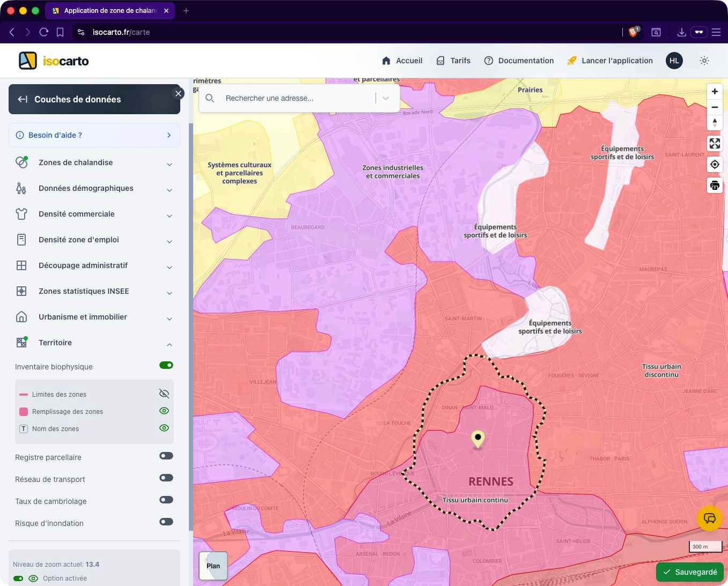Enable the Registre parcellaire layer
The image size is (728, 586).
166,456
